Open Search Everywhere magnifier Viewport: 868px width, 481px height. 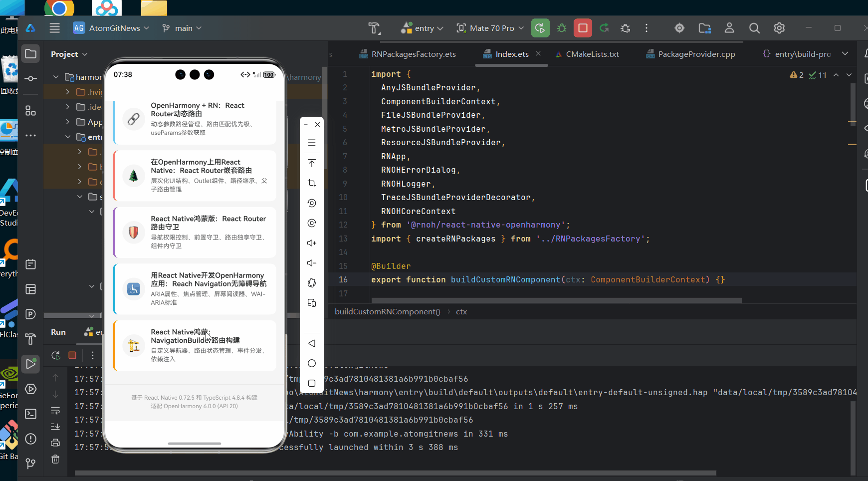tap(754, 28)
